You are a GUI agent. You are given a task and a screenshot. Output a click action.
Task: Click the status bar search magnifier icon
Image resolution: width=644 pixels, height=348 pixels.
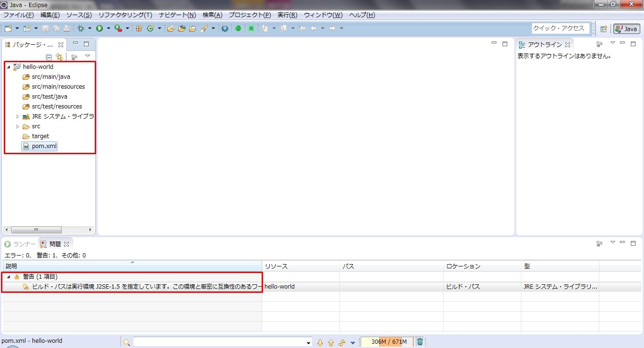126,342
